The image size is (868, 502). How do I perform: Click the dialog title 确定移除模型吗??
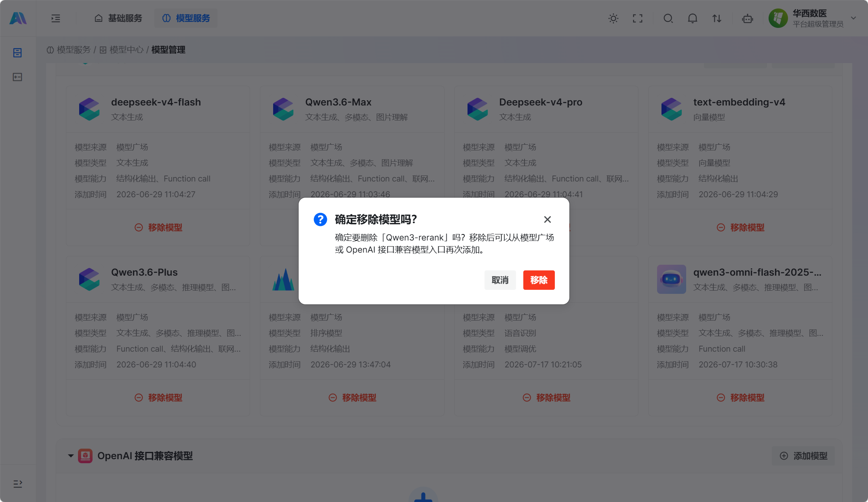click(376, 219)
